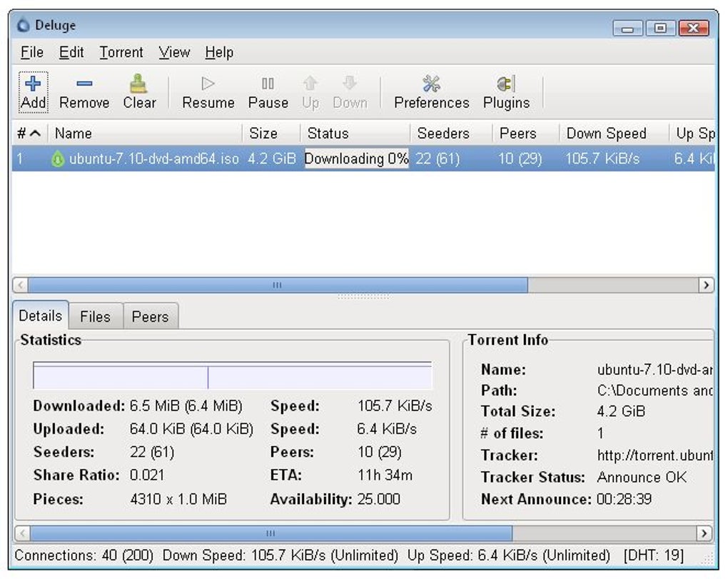Click the Next Announce 00:28:39 value
728x579 pixels.
624,499
